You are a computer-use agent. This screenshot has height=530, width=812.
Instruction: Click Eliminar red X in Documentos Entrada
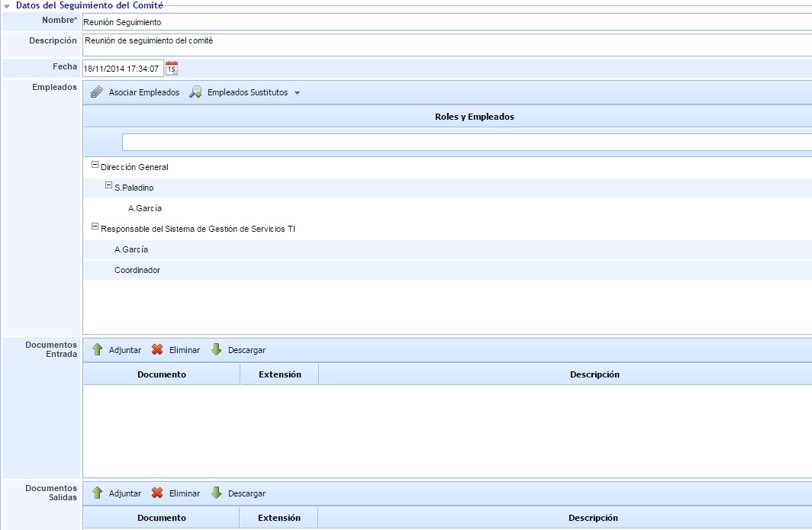tap(157, 350)
